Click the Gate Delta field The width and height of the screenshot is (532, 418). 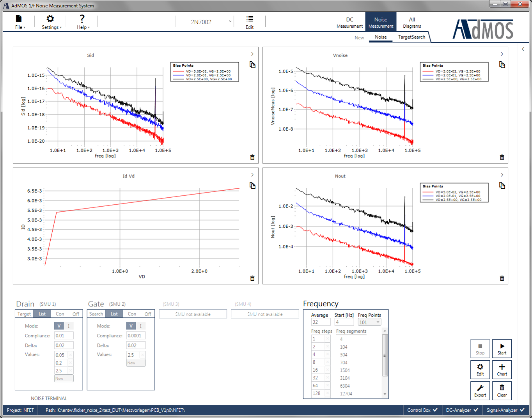[x=136, y=345]
